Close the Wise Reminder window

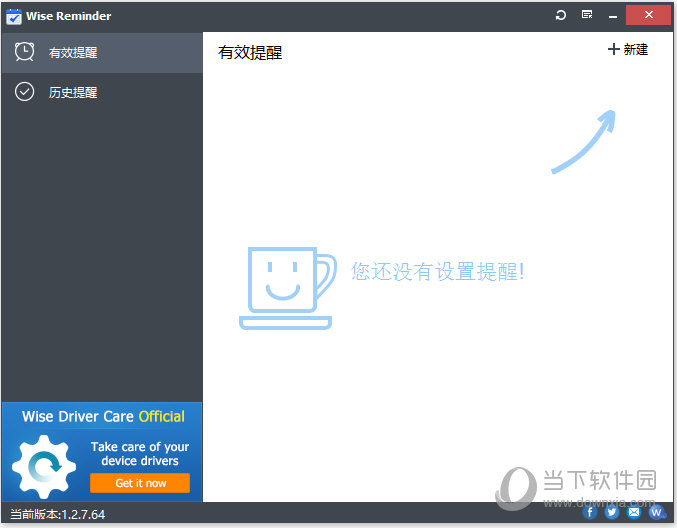point(648,15)
